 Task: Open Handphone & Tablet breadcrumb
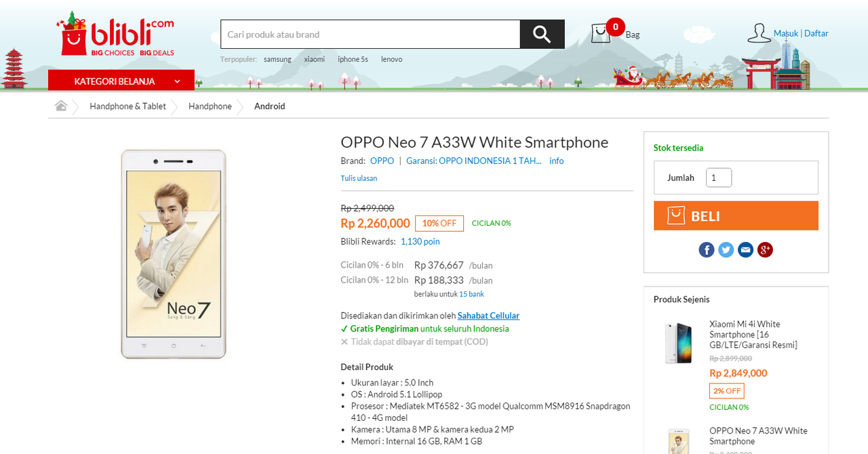127,106
